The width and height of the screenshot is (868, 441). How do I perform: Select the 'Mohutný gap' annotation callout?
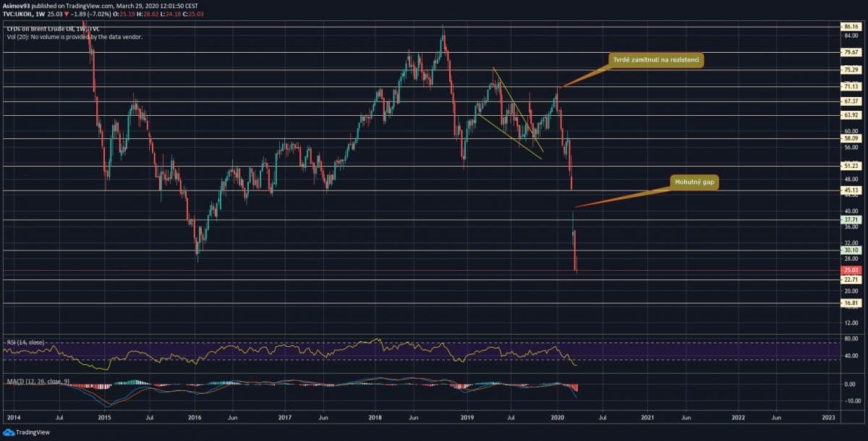[695, 181]
